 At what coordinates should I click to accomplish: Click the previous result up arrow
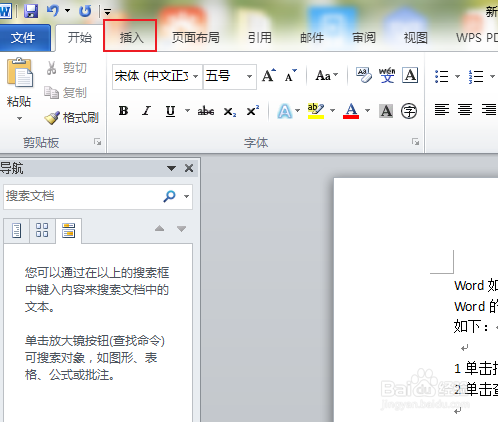tap(160, 229)
